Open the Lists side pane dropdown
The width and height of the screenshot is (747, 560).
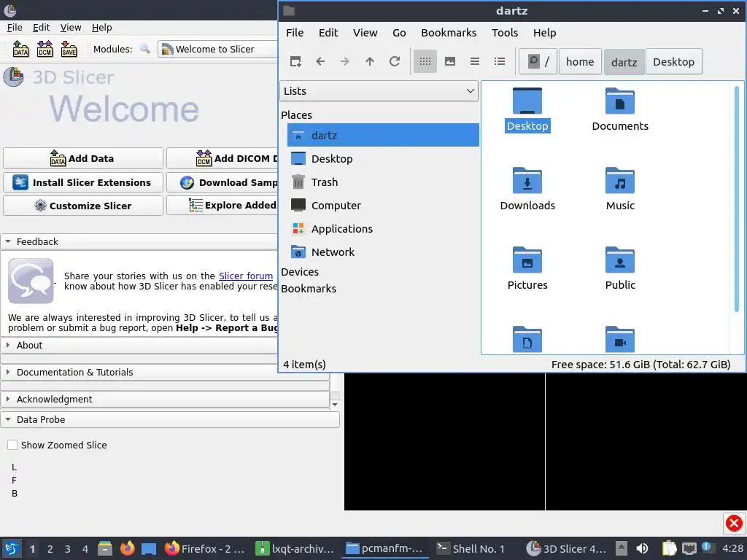click(x=379, y=91)
